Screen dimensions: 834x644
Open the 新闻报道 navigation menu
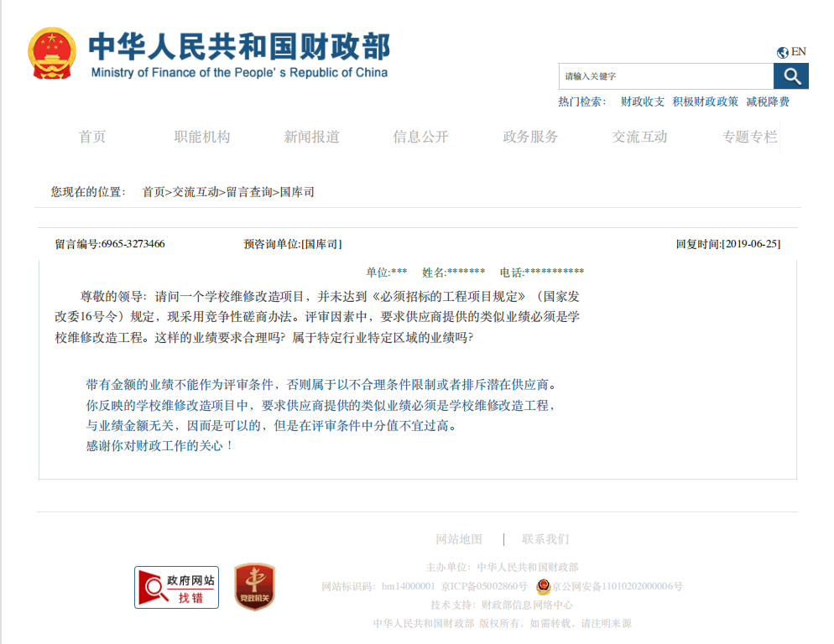[x=310, y=137]
